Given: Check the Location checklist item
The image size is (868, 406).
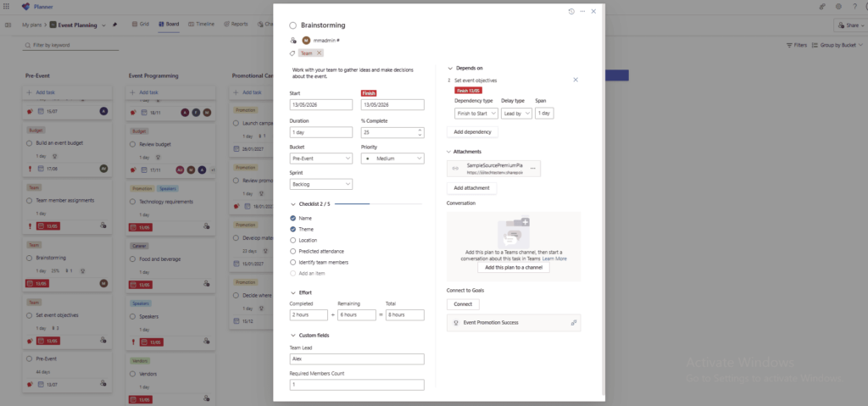Looking at the screenshot, I should [292, 241].
